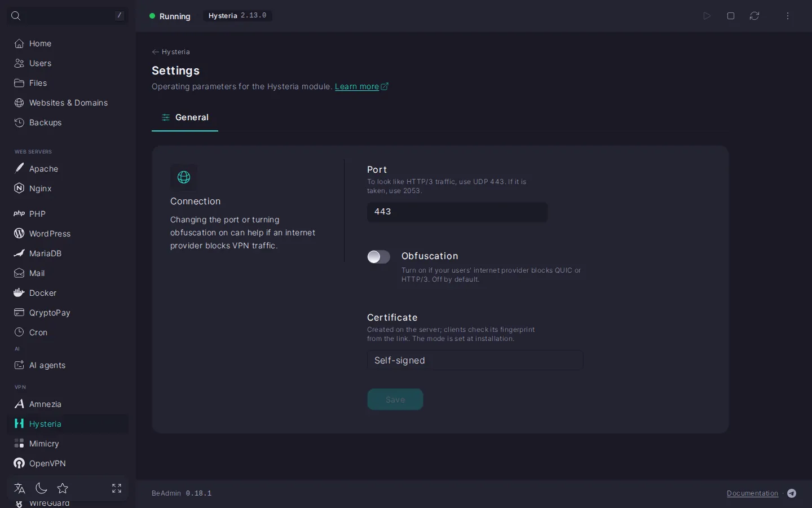The height and width of the screenshot is (508, 812).
Task: Open the Certificate Self-signed selector
Action: [475, 360]
